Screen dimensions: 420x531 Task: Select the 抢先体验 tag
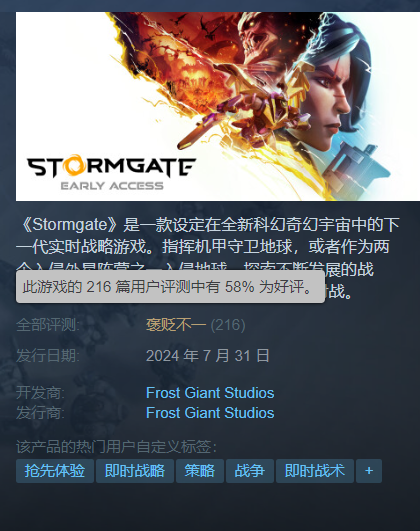click(x=55, y=471)
